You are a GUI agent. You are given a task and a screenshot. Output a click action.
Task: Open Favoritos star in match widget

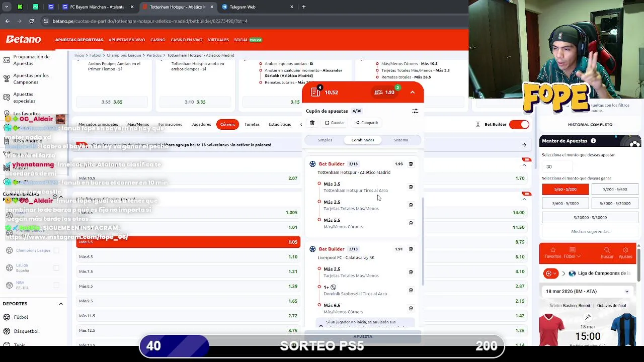(x=552, y=253)
